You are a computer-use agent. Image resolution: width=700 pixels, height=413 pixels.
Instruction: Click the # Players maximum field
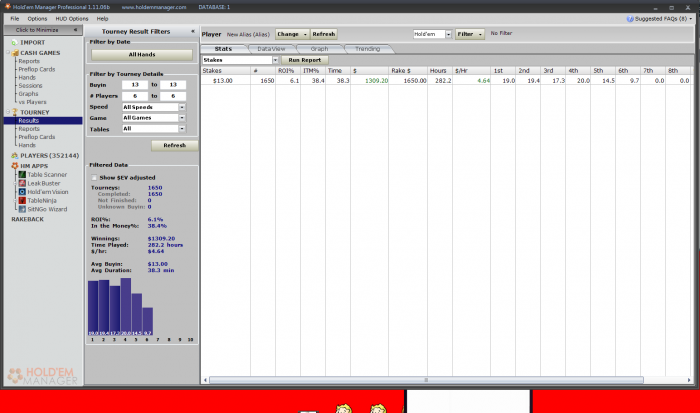173,96
